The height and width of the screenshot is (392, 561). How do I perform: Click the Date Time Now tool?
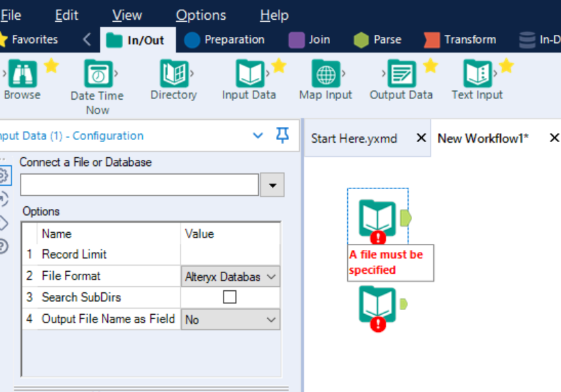pyautogui.click(x=98, y=74)
